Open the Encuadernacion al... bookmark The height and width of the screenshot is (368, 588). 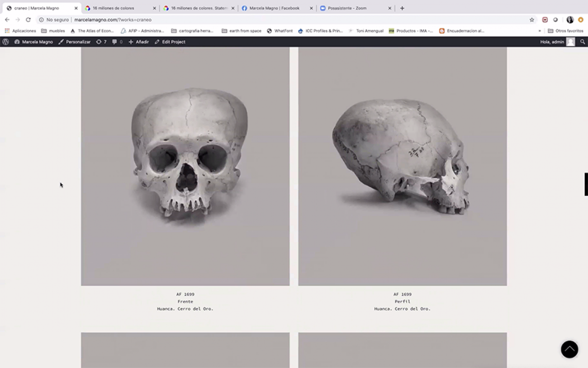462,31
